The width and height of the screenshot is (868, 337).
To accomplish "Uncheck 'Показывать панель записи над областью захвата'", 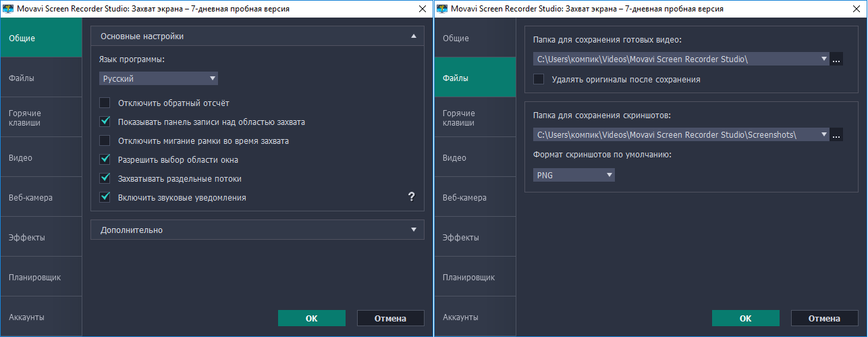I will coord(105,122).
